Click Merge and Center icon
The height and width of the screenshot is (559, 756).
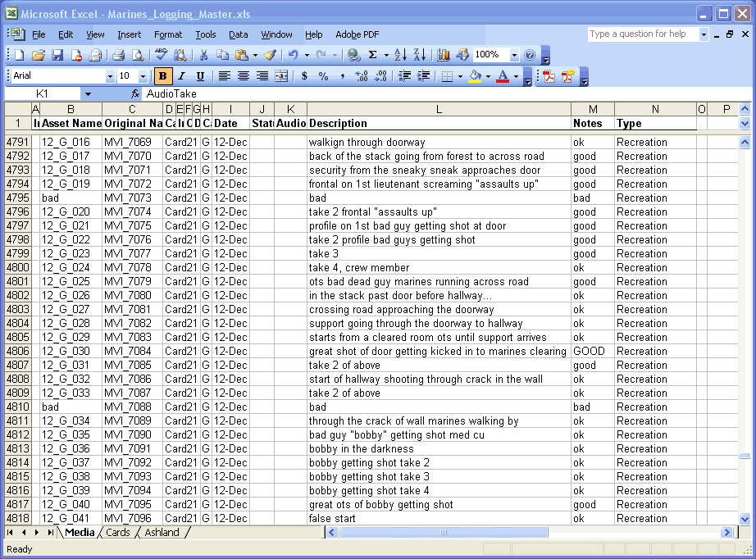pos(281,76)
